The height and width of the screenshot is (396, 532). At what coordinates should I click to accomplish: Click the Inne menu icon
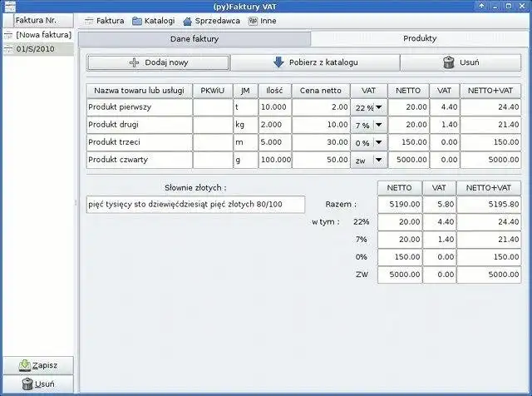pos(253,21)
